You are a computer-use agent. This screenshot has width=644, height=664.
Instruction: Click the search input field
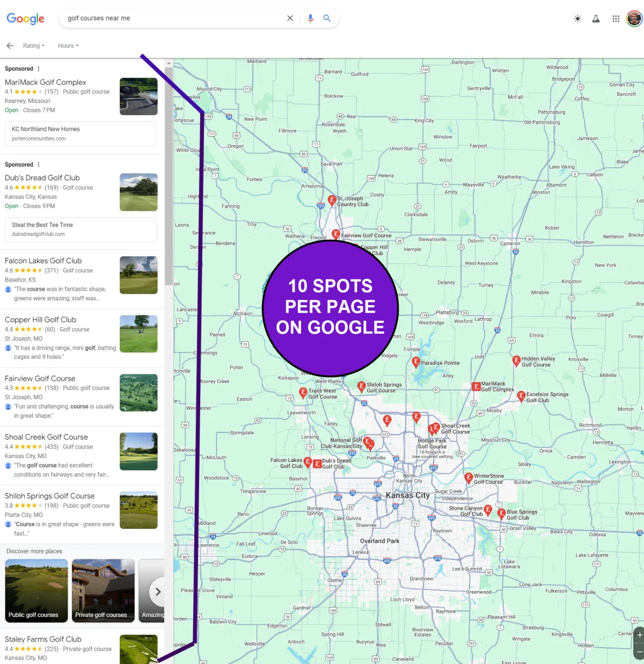pos(174,18)
